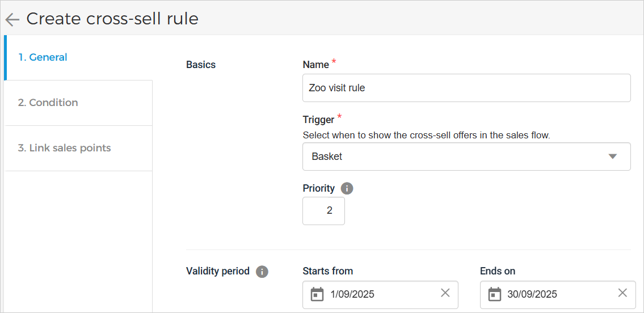This screenshot has height=313, width=644.
Task: Clear the Starts from date with X
Action: coord(445,293)
